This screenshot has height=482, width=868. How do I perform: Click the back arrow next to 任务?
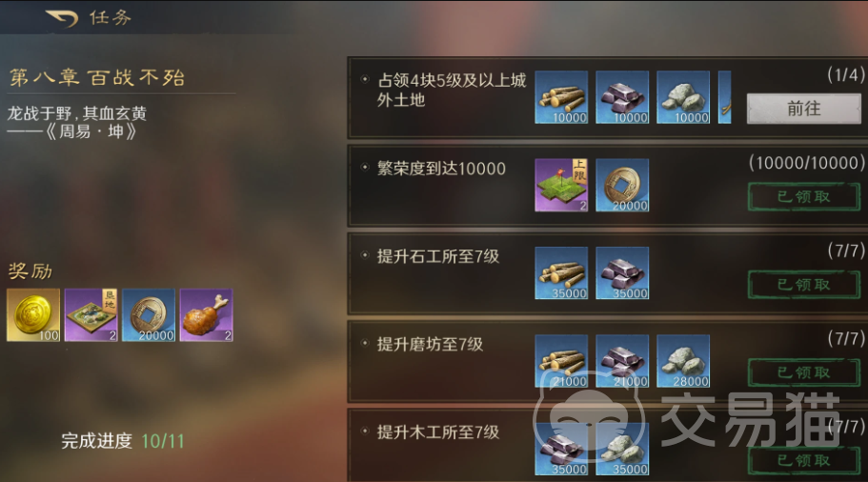(62, 18)
